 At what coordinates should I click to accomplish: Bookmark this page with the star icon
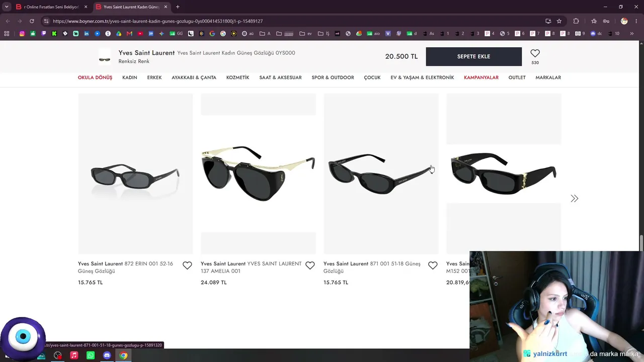pos(559,21)
